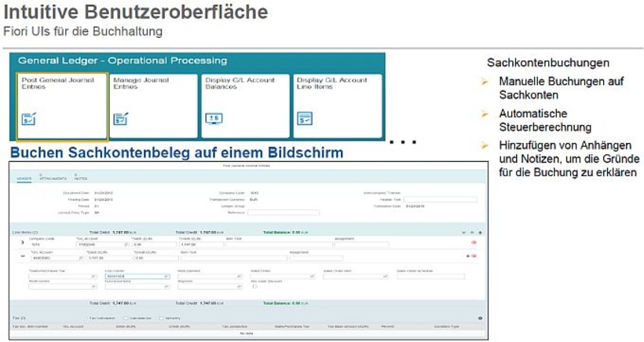
Task: Open the Segment value help
Action: (239, 287)
